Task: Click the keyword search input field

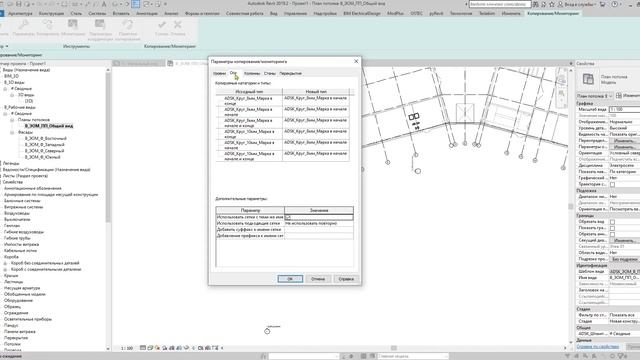Action: tap(500, 4)
